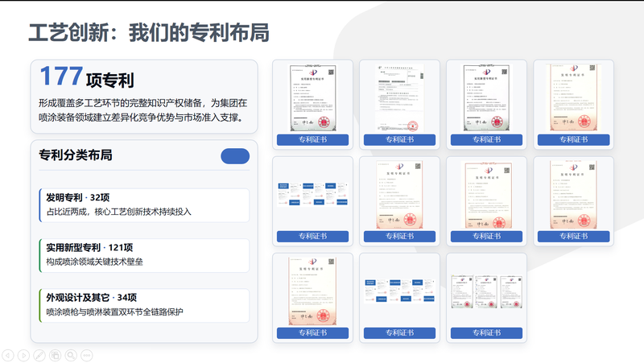Click the 项专利 label beside 177
644x363 pixels.
[x=109, y=80]
